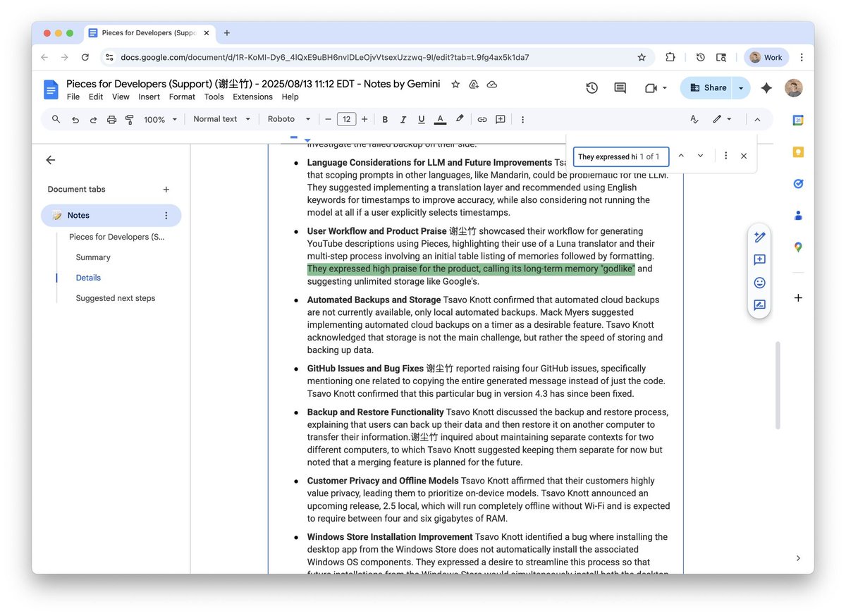Open Normal text style dropdown
Viewport: 846px width, 616px height.
click(222, 119)
